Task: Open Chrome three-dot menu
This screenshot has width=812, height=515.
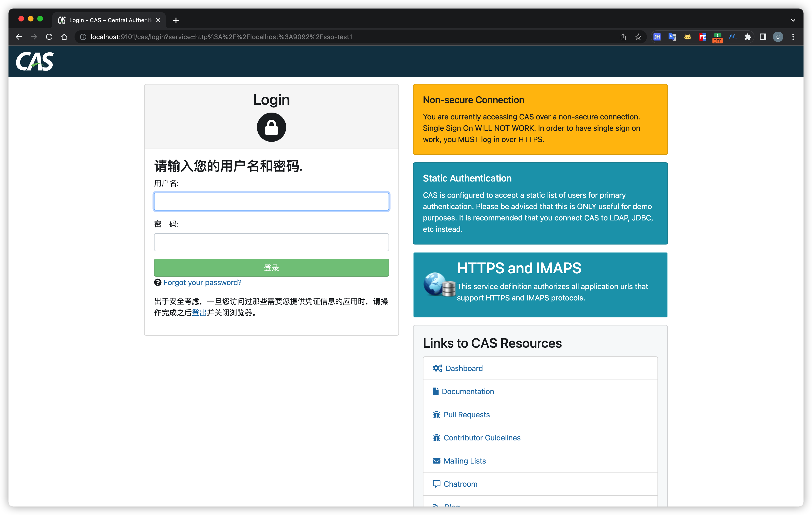Action: tap(793, 37)
